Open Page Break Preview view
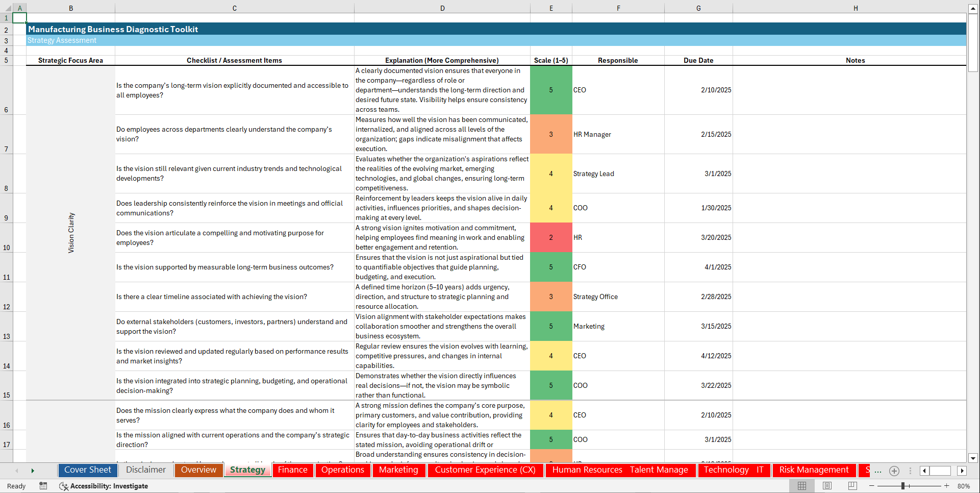Image resolution: width=980 pixels, height=493 pixels. [853, 486]
